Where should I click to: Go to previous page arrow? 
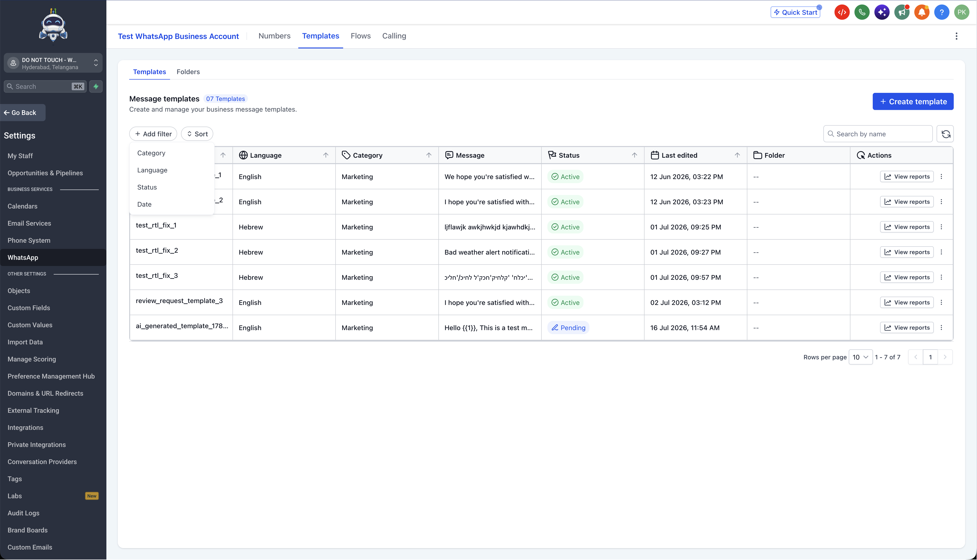[915, 357]
